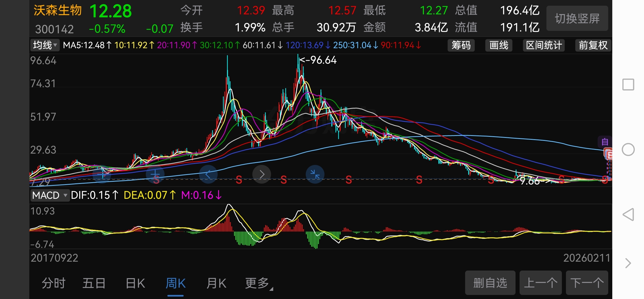
Task: Click 下一个 next stock button
Action: tap(587, 283)
